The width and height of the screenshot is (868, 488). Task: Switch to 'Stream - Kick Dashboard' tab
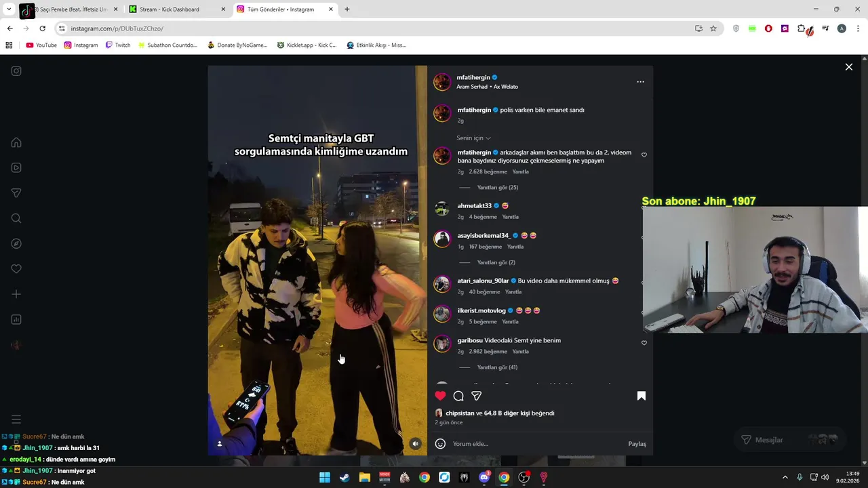176,9
